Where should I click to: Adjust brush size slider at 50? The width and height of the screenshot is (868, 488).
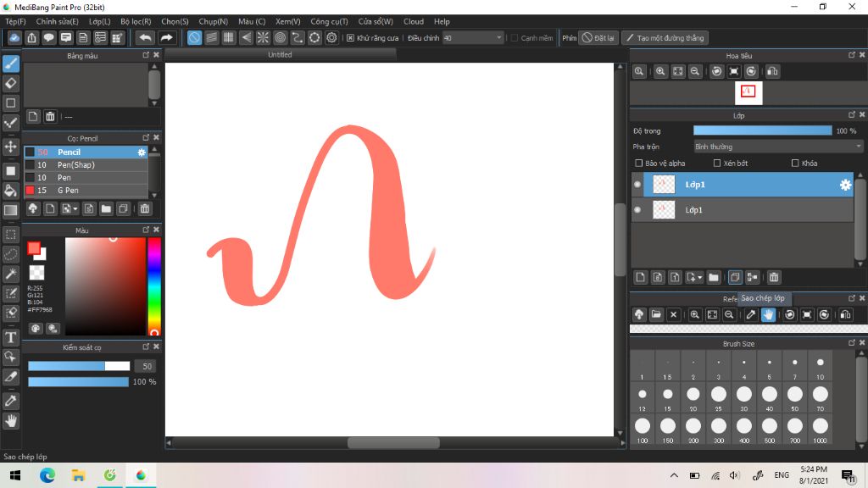pos(79,366)
